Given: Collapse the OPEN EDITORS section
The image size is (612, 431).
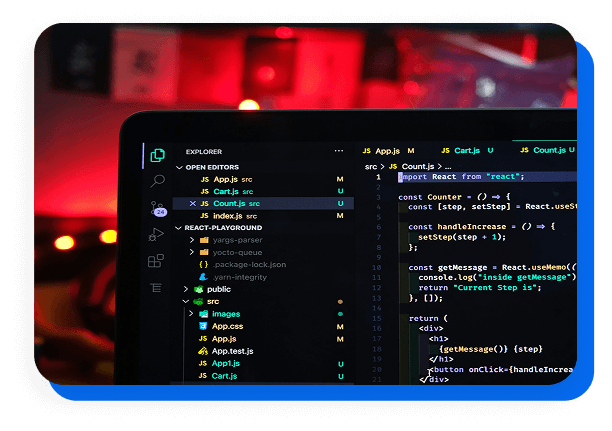Looking at the screenshot, I should [179, 167].
